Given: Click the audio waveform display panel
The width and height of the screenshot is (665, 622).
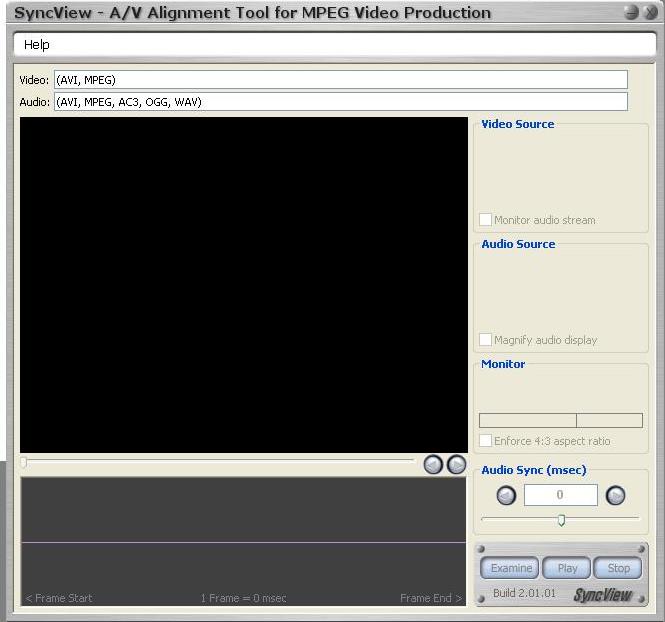Looking at the screenshot, I should 243,541.
